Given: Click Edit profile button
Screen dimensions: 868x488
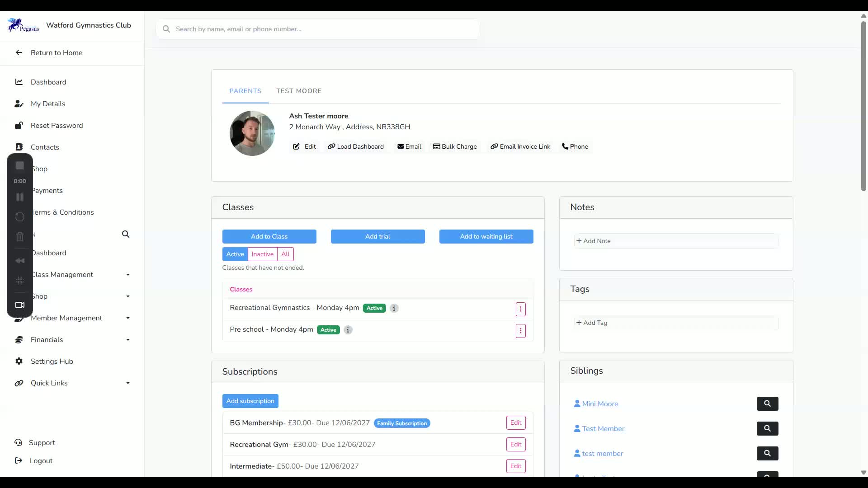Looking at the screenshot, I should coord(304,146).
